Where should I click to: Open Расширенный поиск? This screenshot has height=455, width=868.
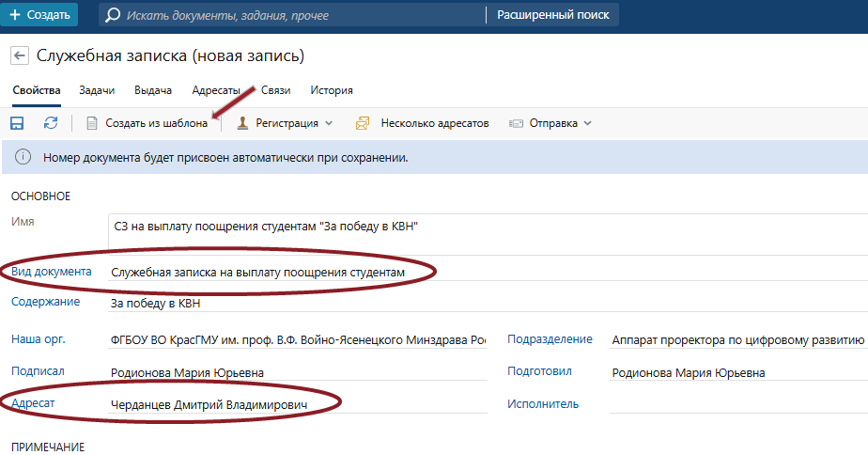pyautogui.click(x=552, y=15)
